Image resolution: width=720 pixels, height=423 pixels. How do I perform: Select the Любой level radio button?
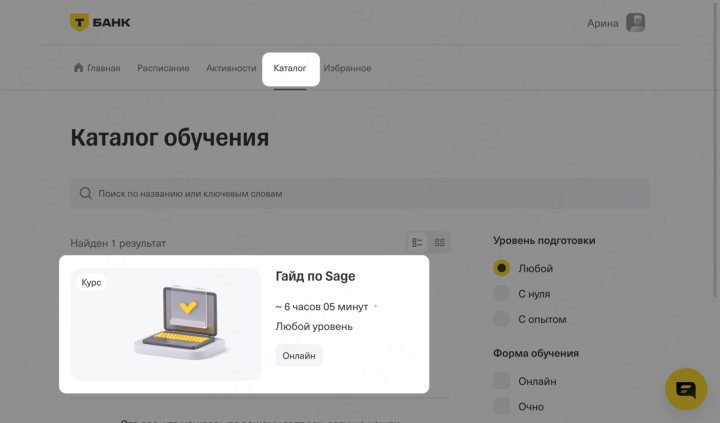[x=501, y=268]
